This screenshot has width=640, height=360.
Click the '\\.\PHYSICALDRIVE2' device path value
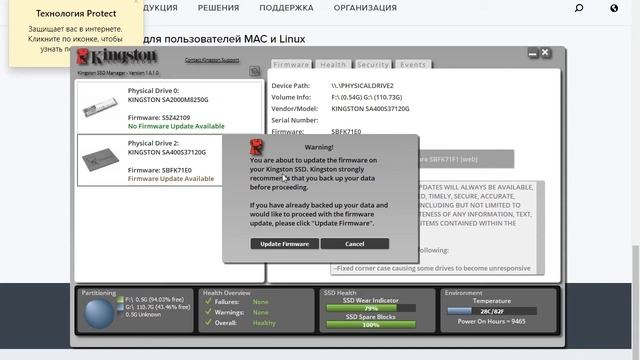(362, 86)
